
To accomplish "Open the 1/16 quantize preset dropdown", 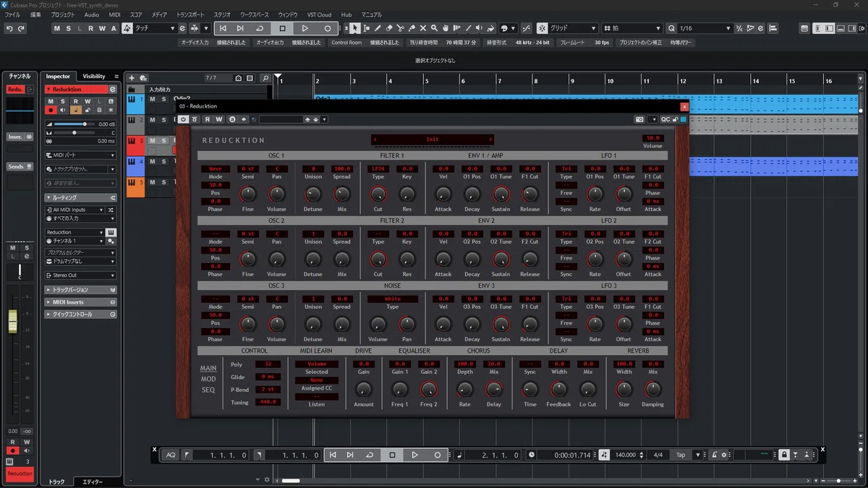I will pos(705,28).
